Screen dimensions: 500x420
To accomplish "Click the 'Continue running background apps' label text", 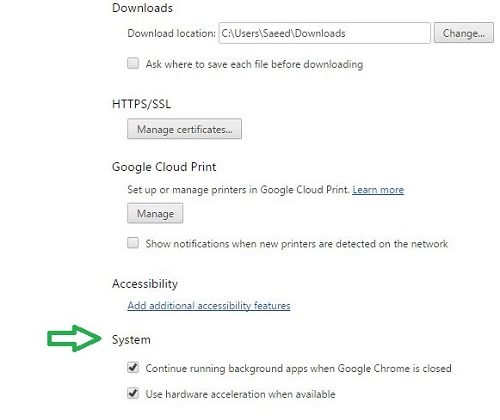I will tap(298, 368).
